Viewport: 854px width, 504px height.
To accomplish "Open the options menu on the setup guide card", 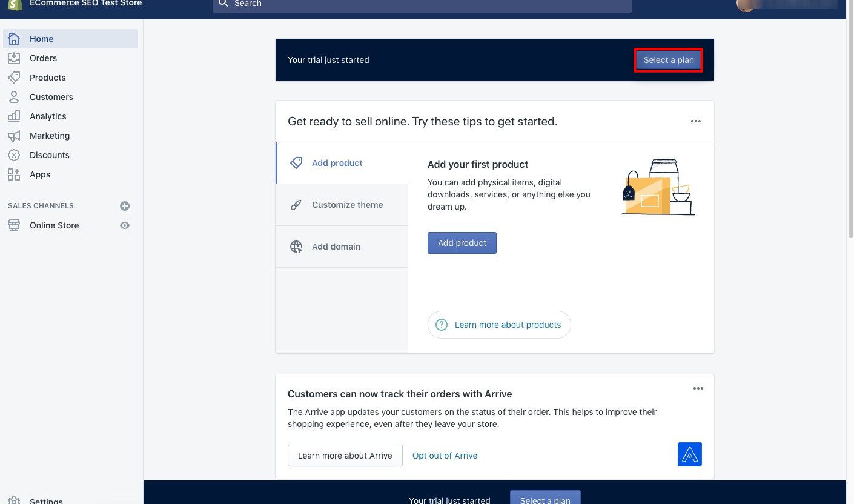I will [x=695, y=121].
